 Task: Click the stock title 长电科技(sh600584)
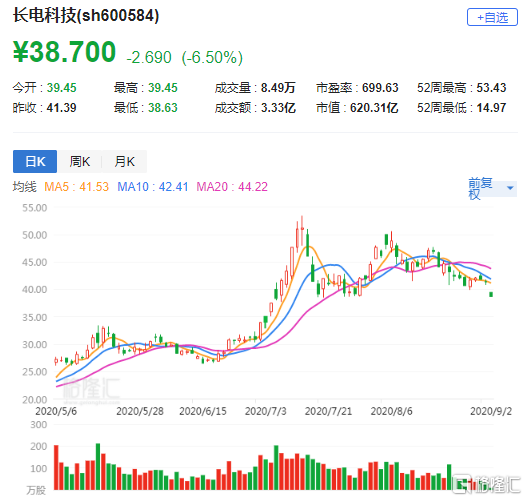point(86,15)
